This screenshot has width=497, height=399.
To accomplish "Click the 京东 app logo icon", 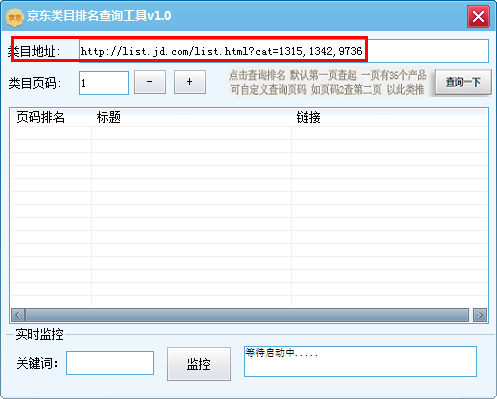I will pyautogui.click(x=15, y=17).
